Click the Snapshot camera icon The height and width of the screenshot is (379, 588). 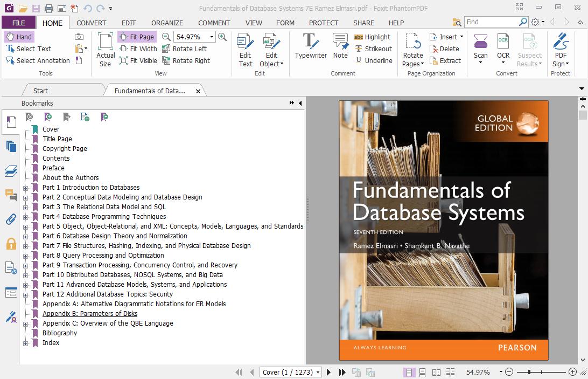coord(79,37)
